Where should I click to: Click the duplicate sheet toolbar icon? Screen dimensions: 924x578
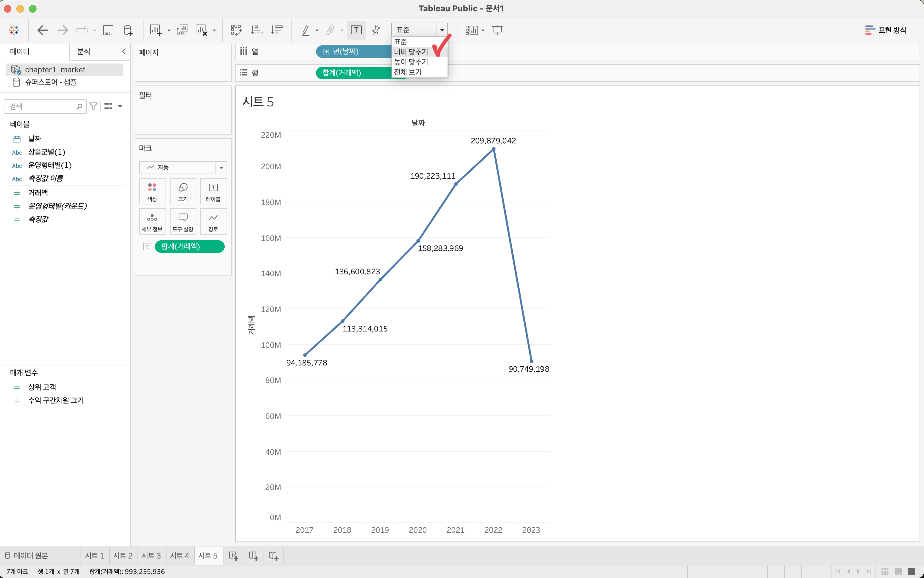(x=183, y=30)
